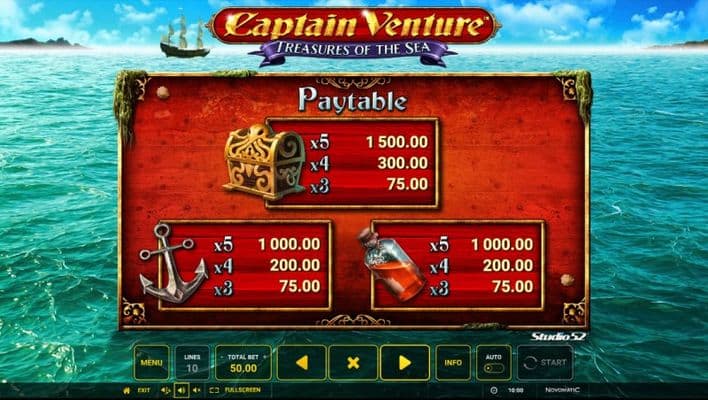Select the highlighted medium volume speaker icon
This screenshot has width=708, height=400.
click(181, 390)
